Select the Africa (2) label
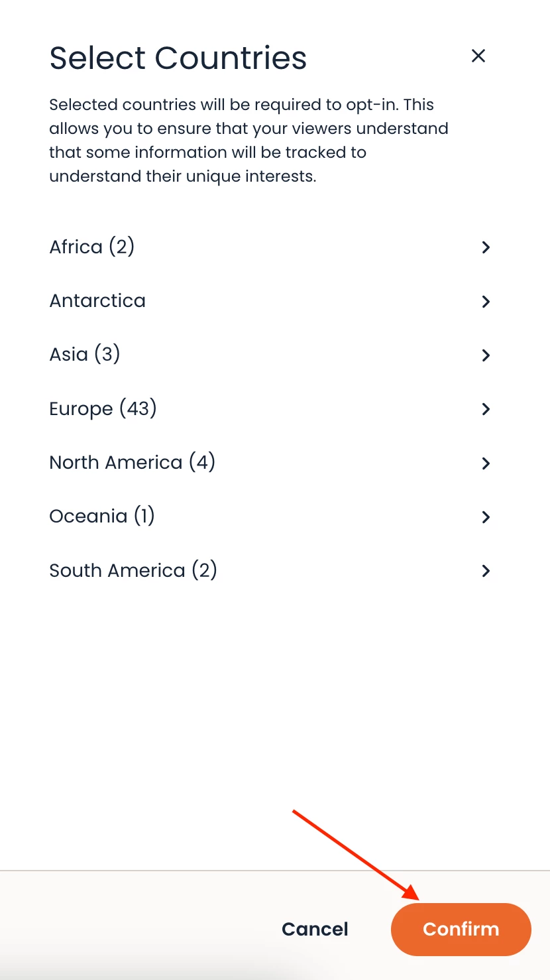This screenshot has width=550, height=980. [92, 247]
